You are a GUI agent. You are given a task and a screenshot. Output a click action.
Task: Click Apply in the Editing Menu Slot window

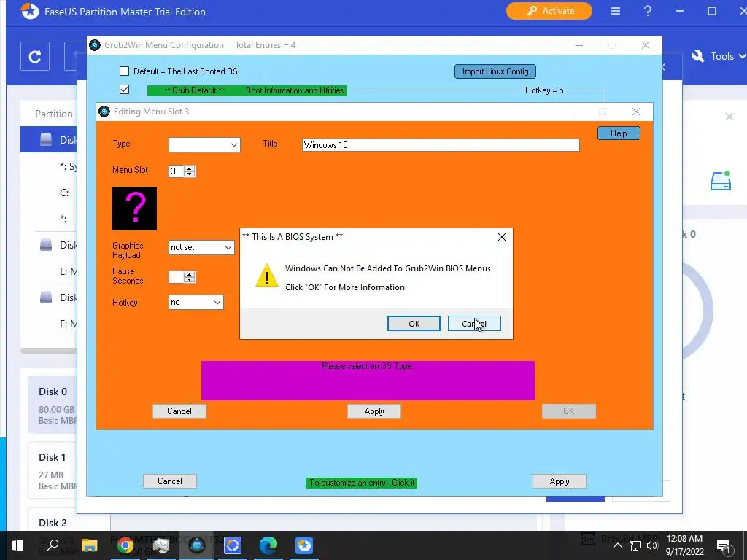coord(374,411)
